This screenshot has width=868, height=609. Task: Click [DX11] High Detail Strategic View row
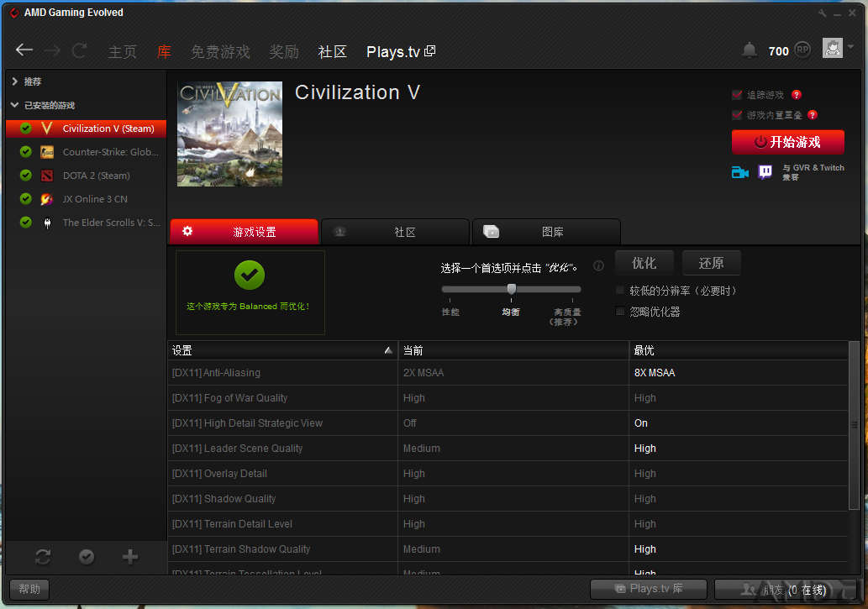coord(508,423)
